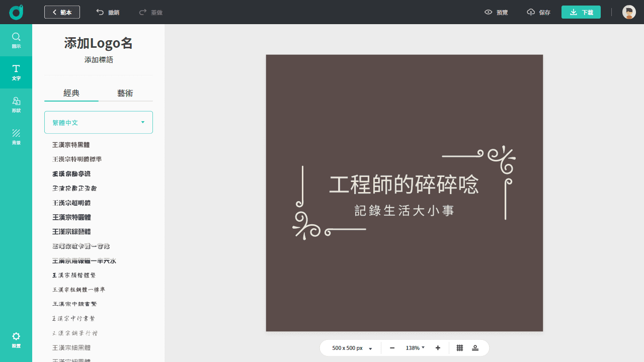The width and height of the screenshot is (644, 362).
Task: Click the minus button to zoom out
Action: pos(392,347)
